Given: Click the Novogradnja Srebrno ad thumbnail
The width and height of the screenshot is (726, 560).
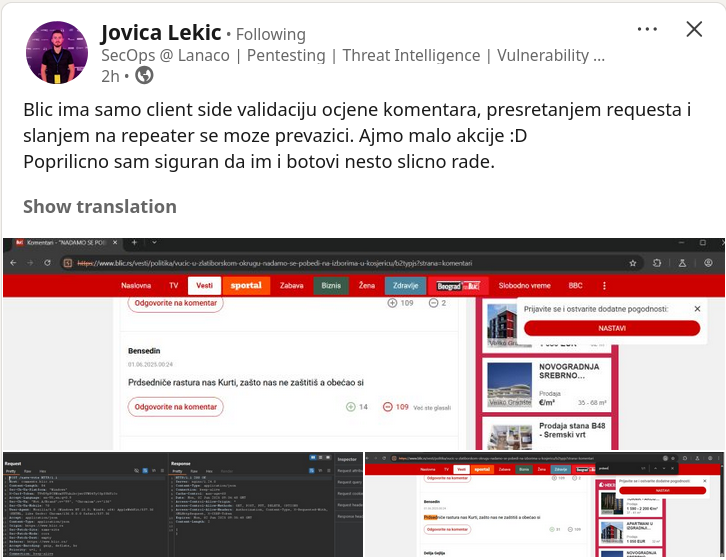Looking at the screenshot, I should tap(510, 384).
